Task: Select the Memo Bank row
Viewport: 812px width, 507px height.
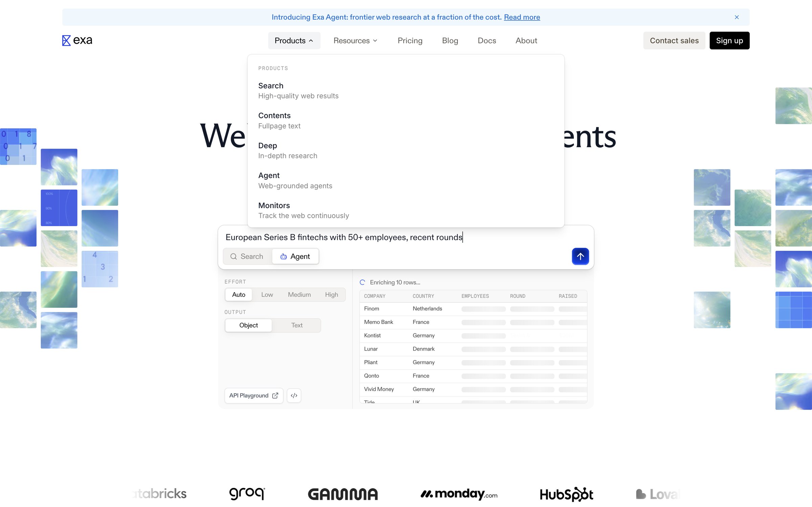Action: tap(473, 322)
